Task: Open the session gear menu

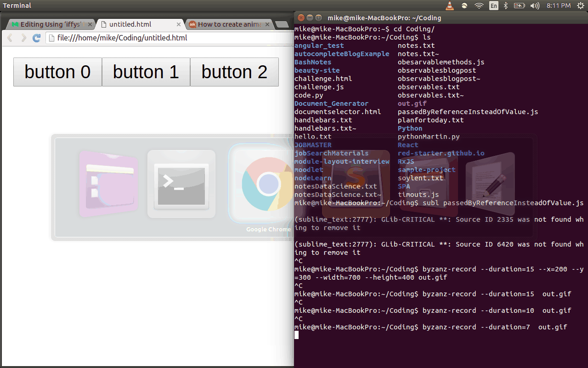Action: 581,6
